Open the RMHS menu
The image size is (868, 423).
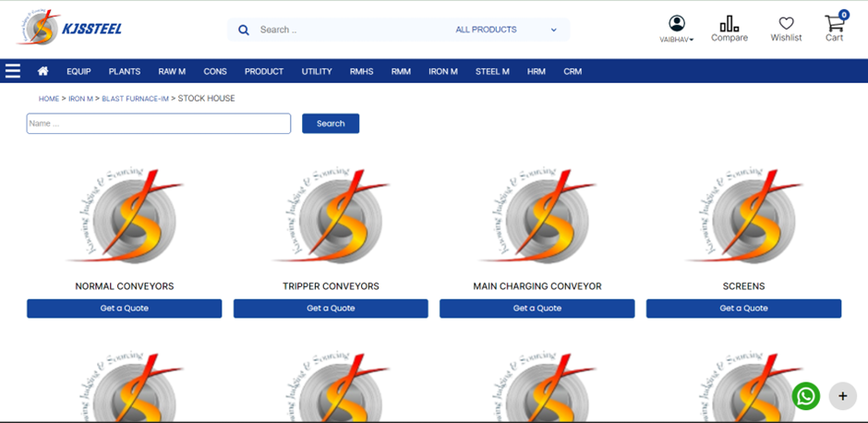pyautogui.click(x=361, y=71)
